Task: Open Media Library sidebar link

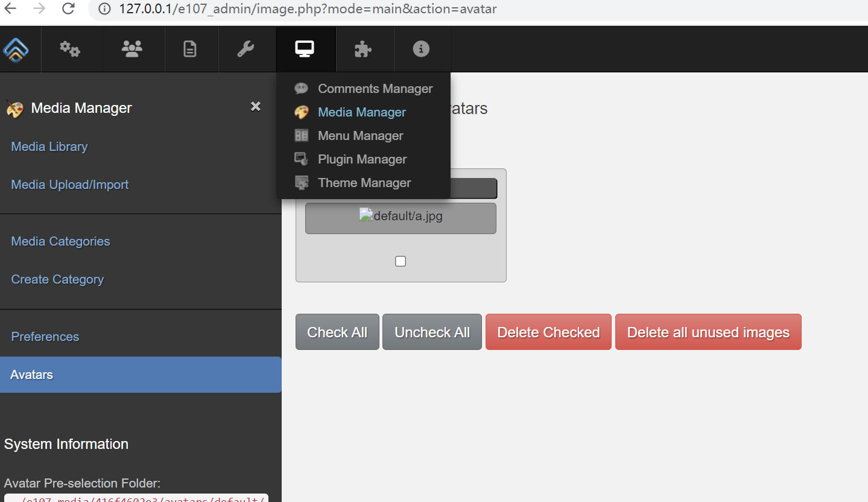Action: pyautogui.click(x=49, y=147)
